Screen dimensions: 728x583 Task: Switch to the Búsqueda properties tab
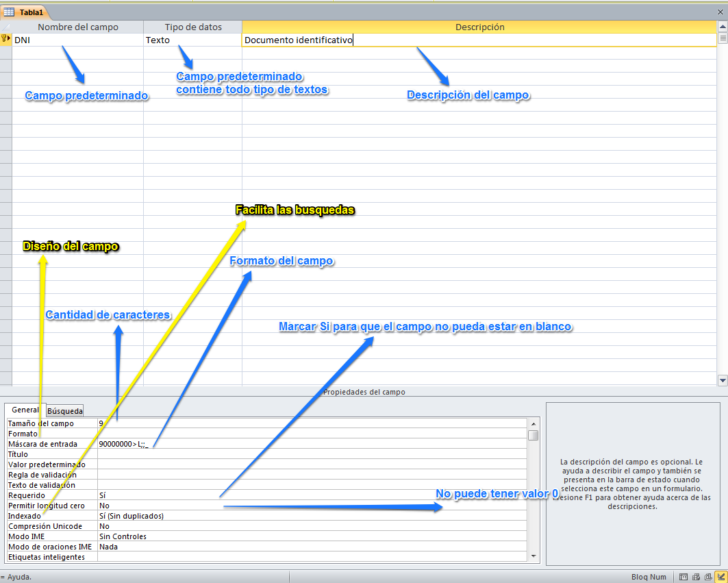point(64,410)
